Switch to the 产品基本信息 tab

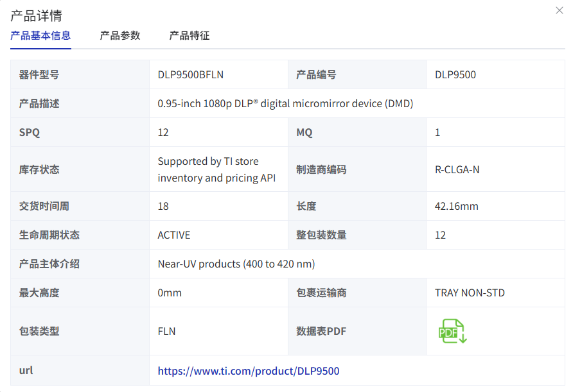click(x=40, y=35)
